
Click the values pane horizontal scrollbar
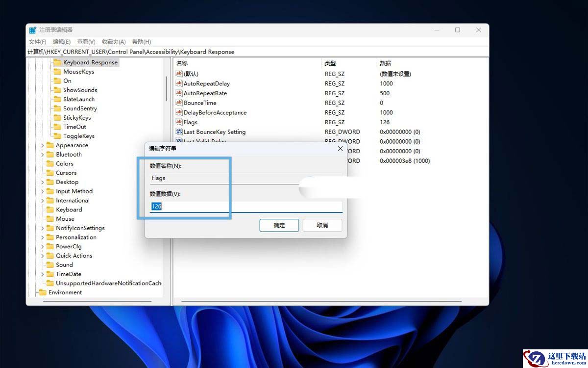point(321,301)
